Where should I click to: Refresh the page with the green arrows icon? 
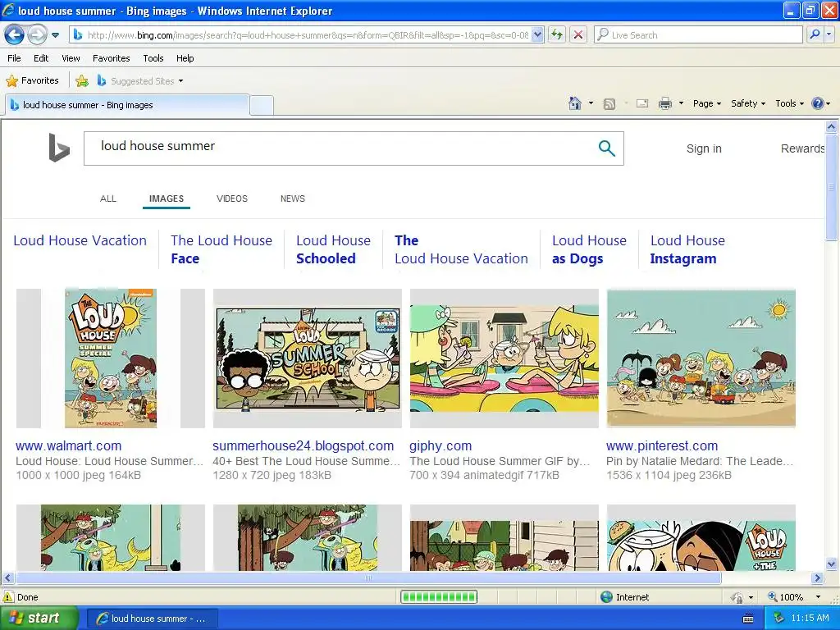(557, 35)
